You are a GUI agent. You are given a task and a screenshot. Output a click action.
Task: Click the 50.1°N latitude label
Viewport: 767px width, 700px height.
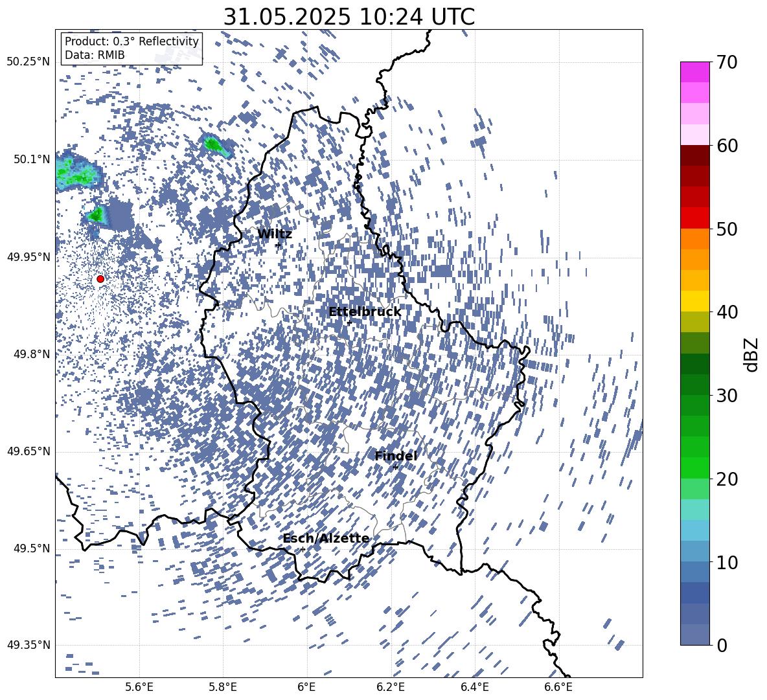coord(31,159)
